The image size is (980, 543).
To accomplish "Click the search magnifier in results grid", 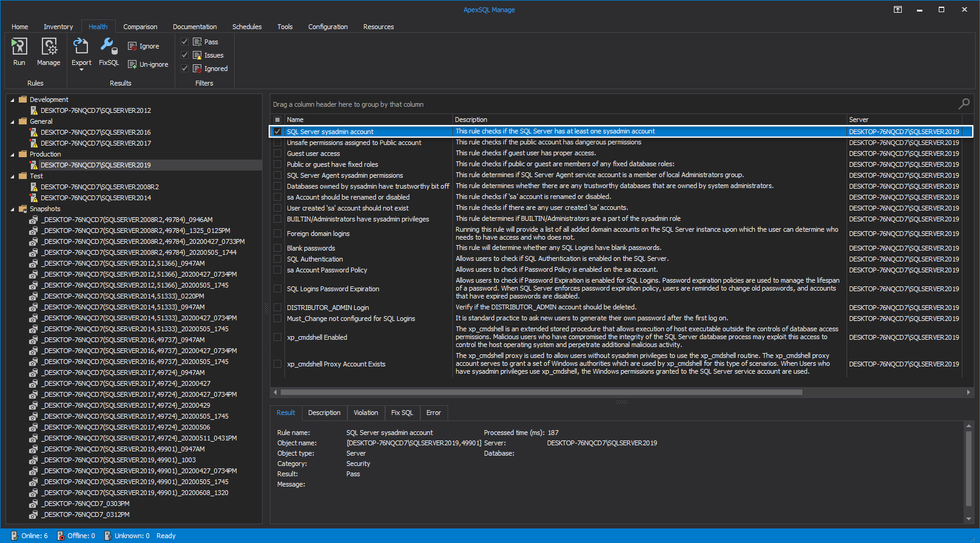I will click(x=964, y=104).
